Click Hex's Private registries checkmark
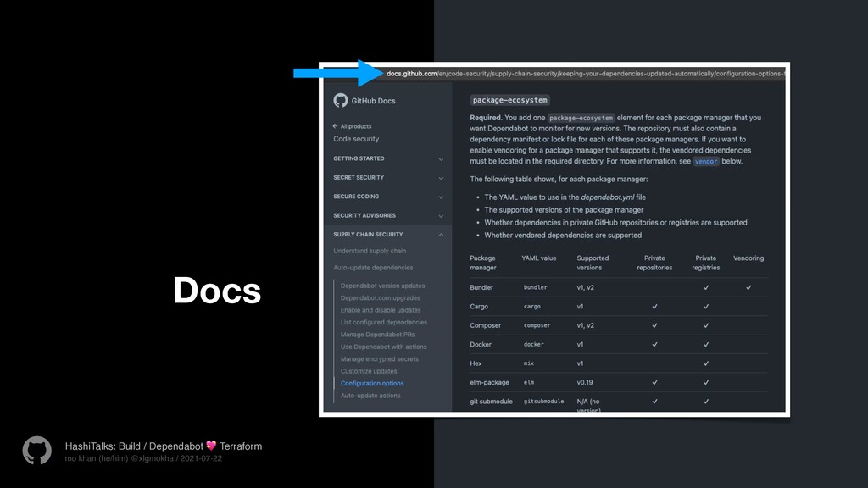 (x=706, y=363)
